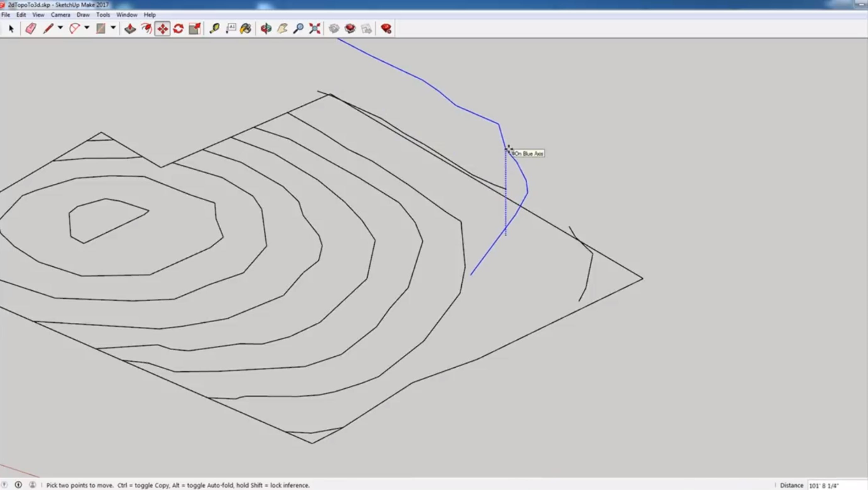The width and height of the screenshot is (868, 490).
Task: Select the Pan hand tool
Action: 283,29
